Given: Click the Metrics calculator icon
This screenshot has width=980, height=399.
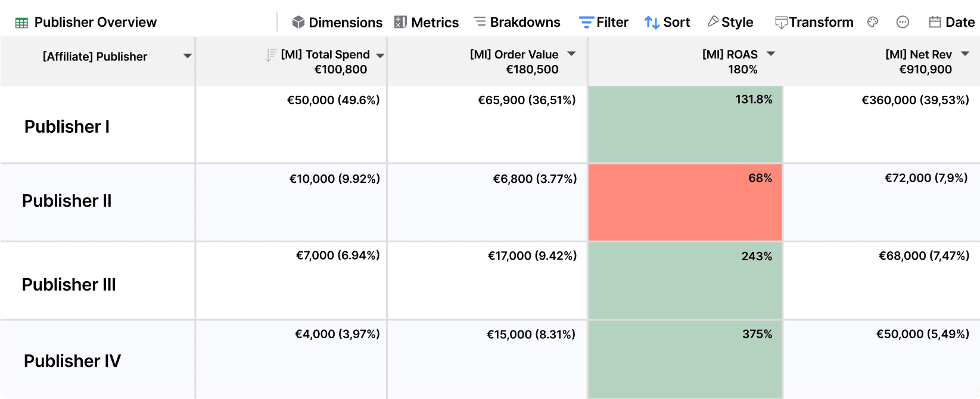Looking at the screenshot, I should 400,22.
